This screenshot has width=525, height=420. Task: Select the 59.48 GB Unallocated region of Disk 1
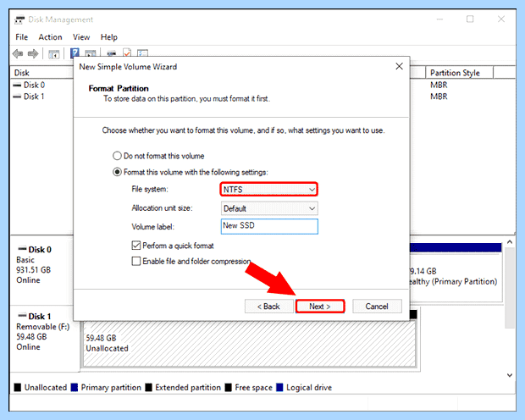pyautogui.click(x=250, y=344)
